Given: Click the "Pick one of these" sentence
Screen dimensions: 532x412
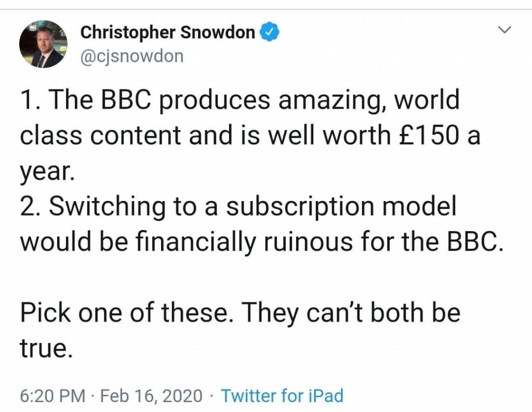Looking at the screenshot, I should click(x=127, y=312).
